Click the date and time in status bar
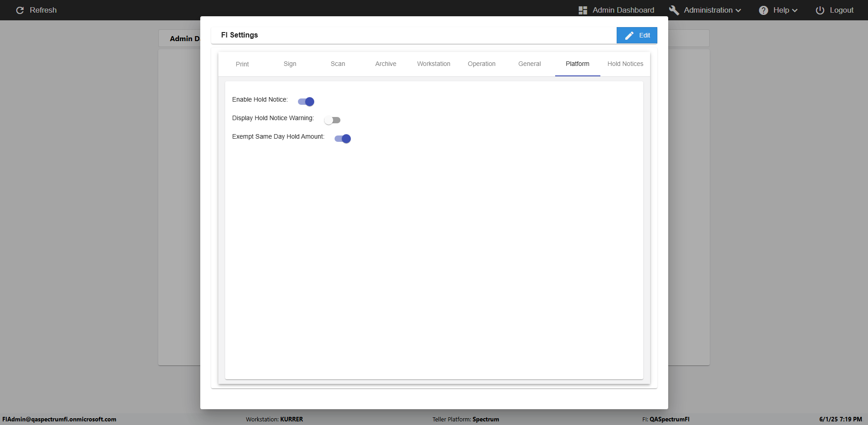 (841, 420)
